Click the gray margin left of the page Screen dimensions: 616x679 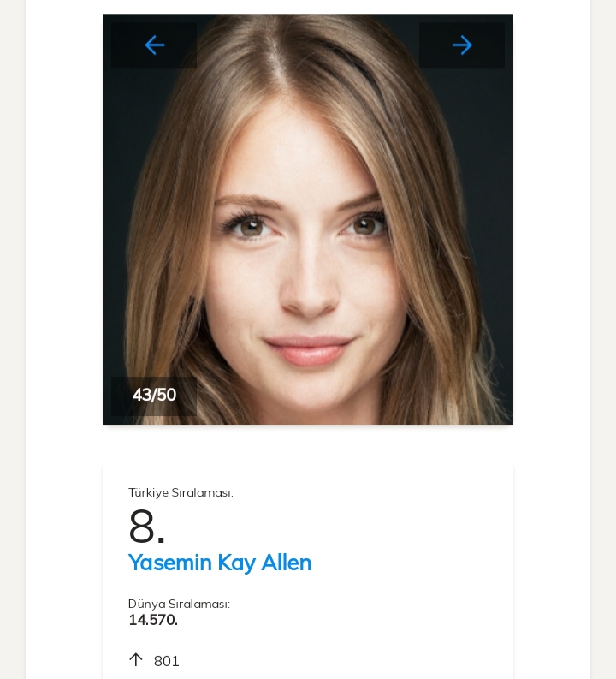12,342
